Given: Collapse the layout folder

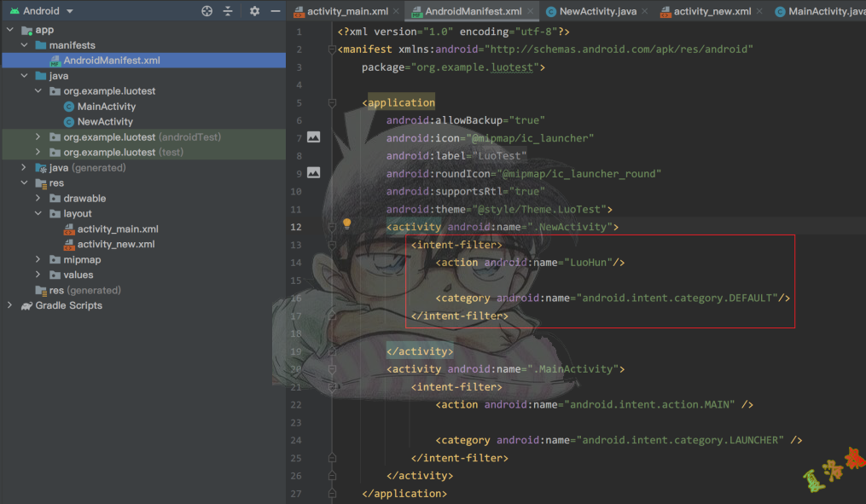Looking at the screenshot, I should (38, 213).
